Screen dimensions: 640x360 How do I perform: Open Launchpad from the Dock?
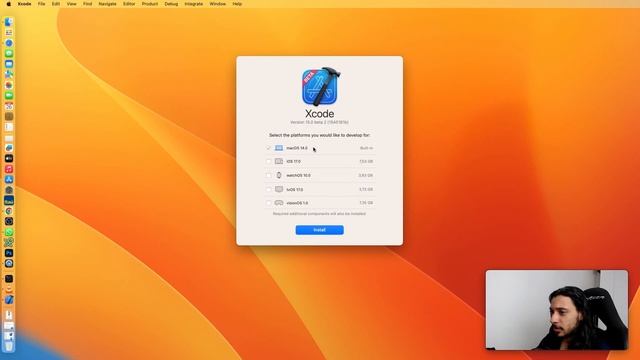point(9,33)
